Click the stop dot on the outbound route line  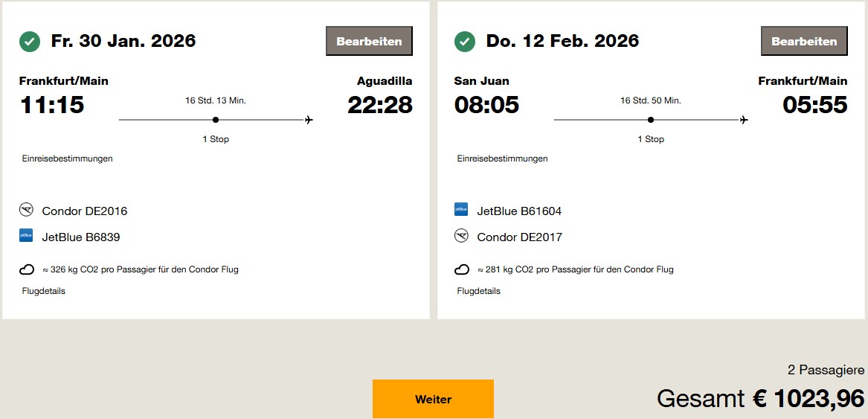tap(216, 120)
